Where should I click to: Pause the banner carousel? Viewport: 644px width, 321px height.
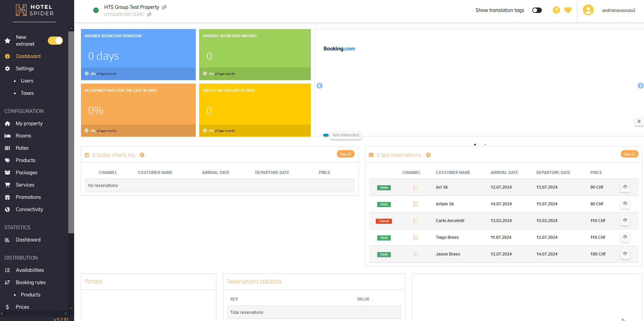[x=639, y=121]
